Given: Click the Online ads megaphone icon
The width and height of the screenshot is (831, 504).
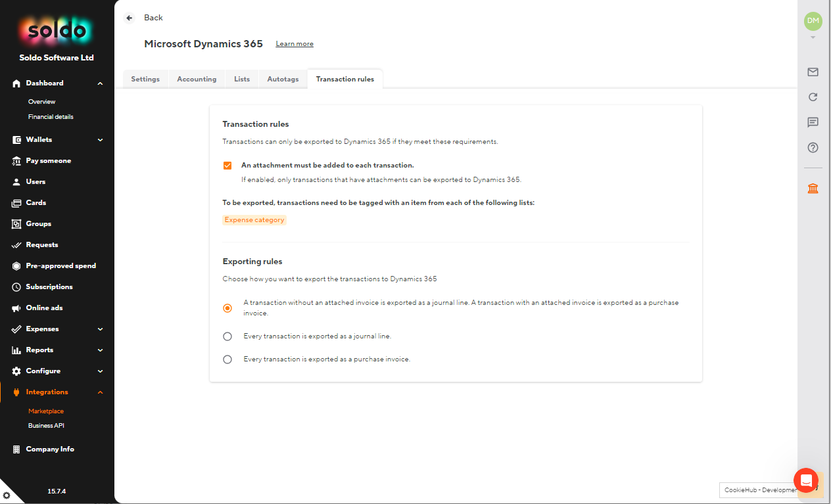Looking at the screenshot, I should pos(16,308).
